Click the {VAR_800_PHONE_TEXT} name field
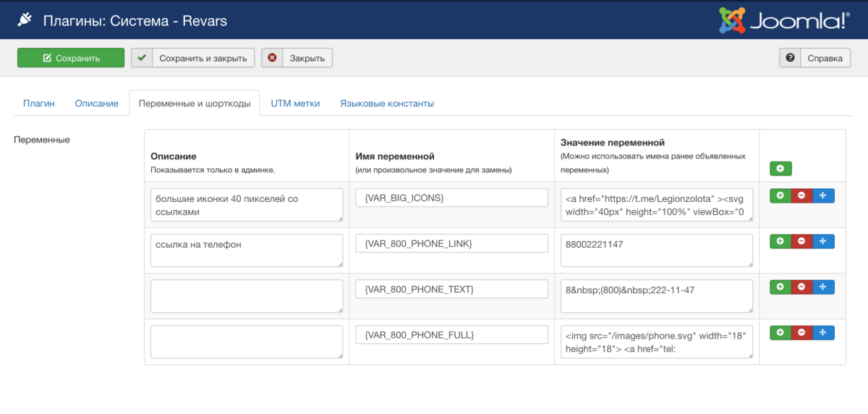 click(451, 290)
